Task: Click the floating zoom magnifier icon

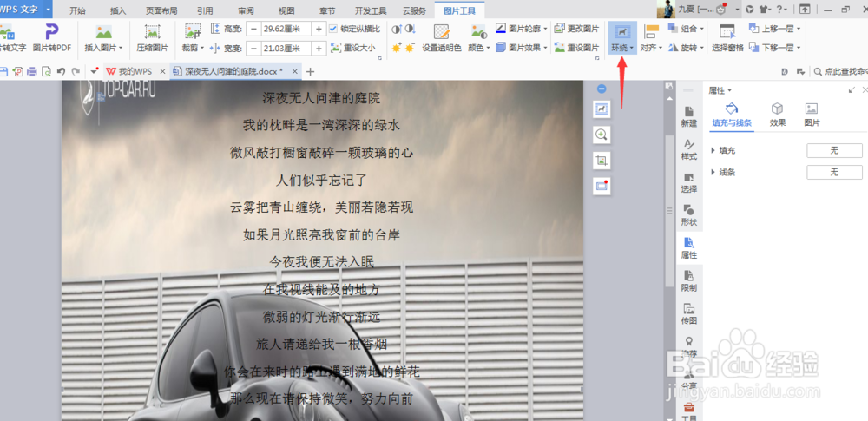Action: 602,135
